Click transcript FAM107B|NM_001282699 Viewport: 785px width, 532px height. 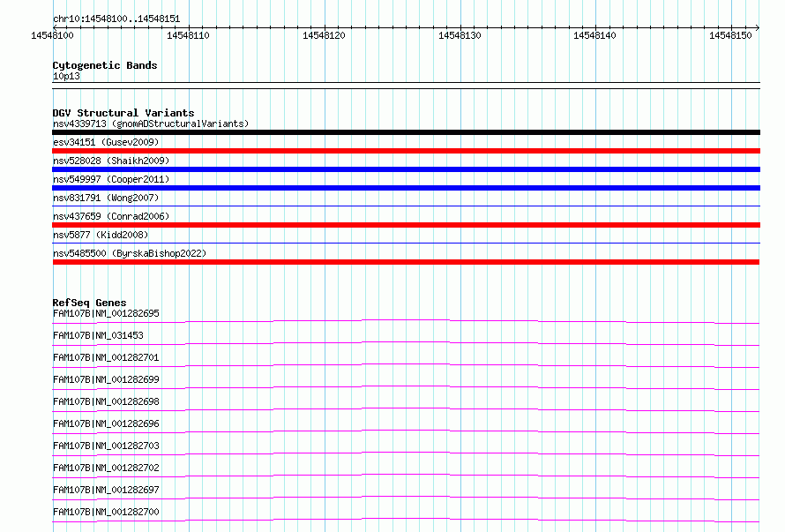(x=106, y=379)
